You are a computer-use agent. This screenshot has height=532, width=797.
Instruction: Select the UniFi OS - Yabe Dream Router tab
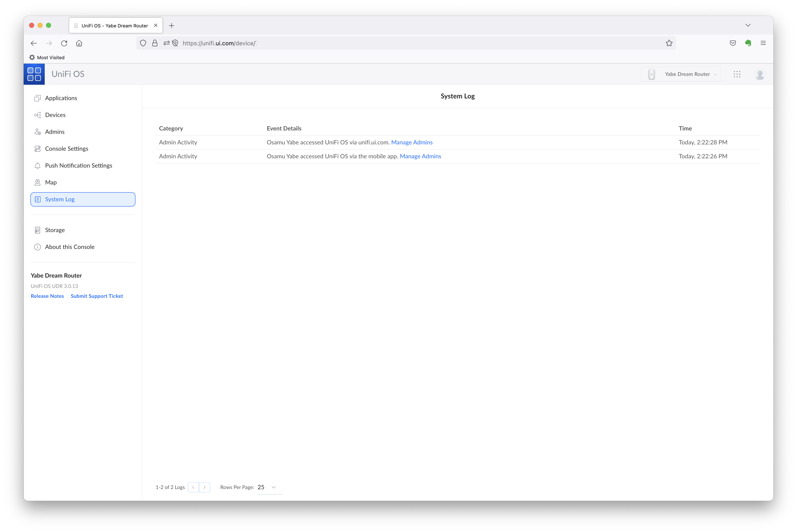[x=115, y=26]
